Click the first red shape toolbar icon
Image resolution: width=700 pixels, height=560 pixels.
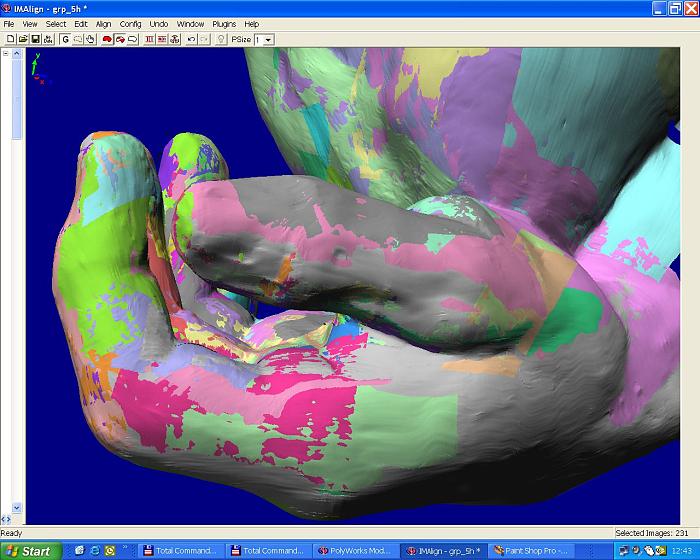107,39
